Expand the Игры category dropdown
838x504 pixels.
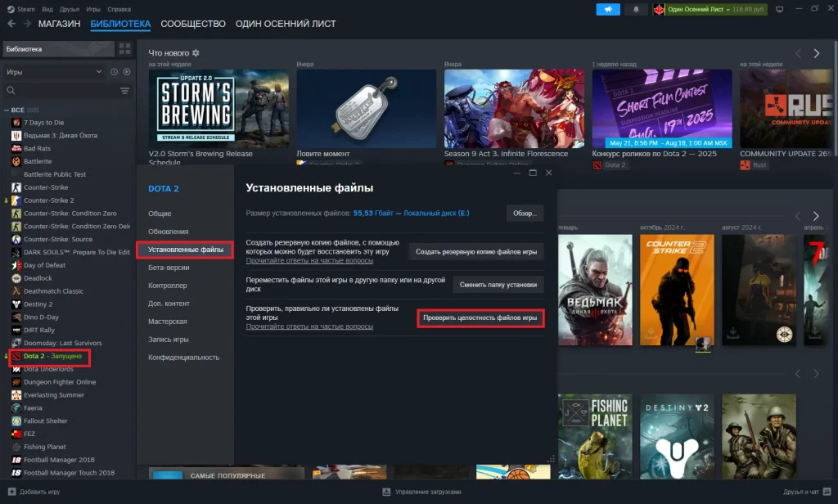[52, 72]
